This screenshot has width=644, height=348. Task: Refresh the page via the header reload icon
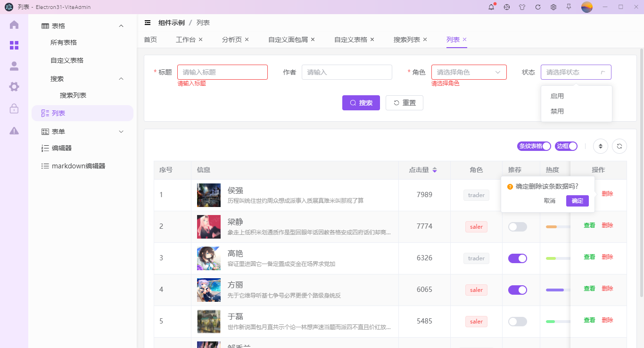tap(539, 7)
